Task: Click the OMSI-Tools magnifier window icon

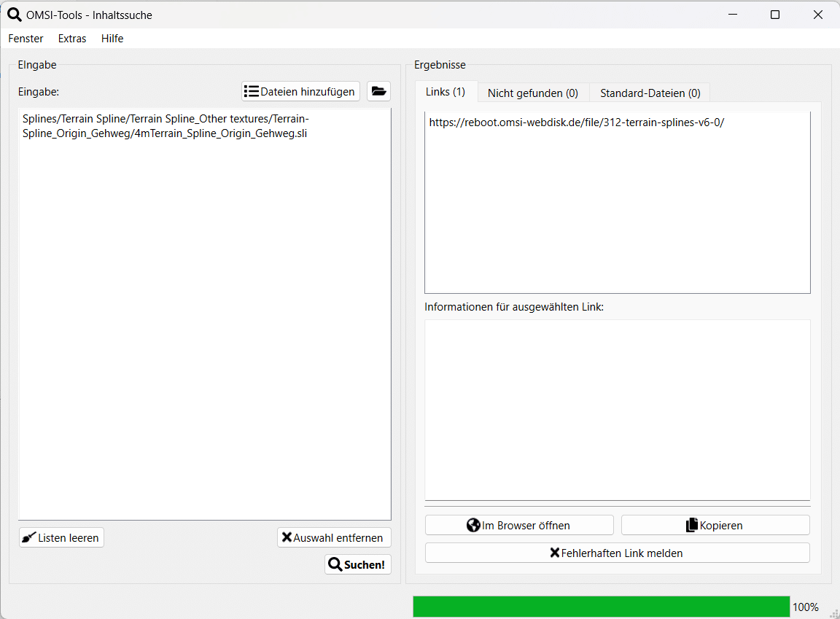Action: (14, 15)
